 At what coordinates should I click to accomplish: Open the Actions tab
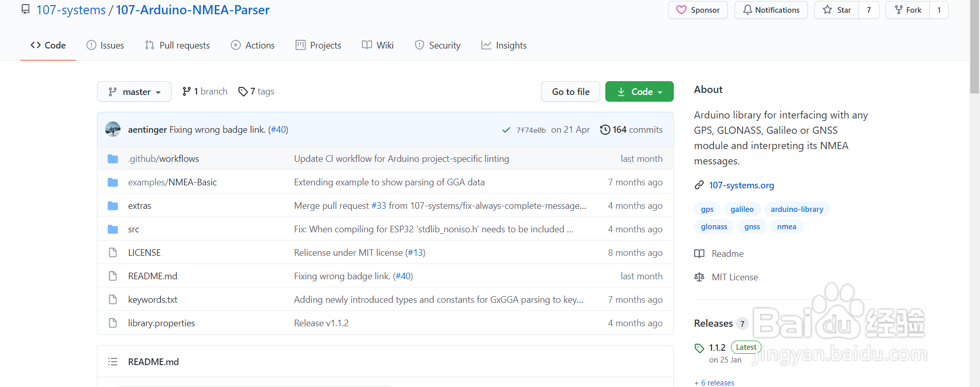pyautogui.click(x=253, y=45)
